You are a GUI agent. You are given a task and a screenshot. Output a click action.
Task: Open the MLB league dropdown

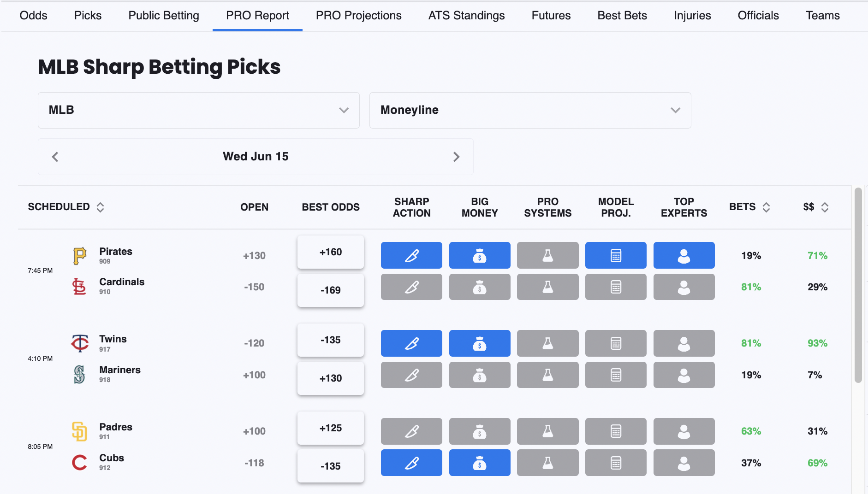(198, 110)
